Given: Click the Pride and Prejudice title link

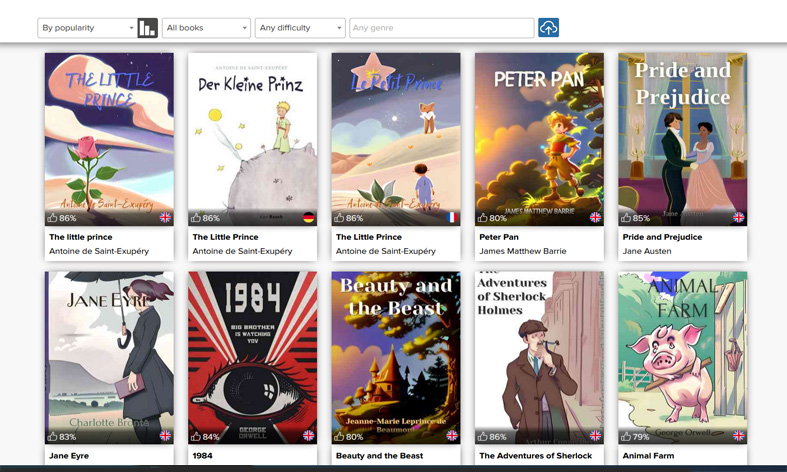Looking at the screenshot, I should (x=663, y=237).
